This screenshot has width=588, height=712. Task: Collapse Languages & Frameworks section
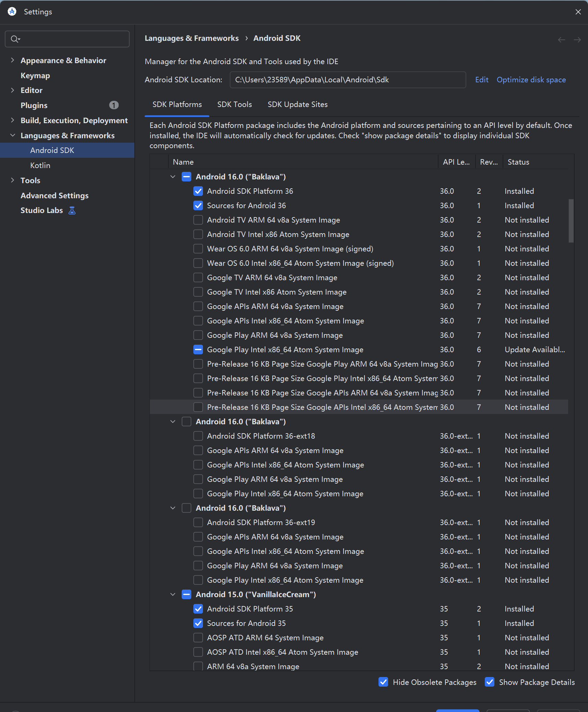pyautogui.click(x=13, y=135)
